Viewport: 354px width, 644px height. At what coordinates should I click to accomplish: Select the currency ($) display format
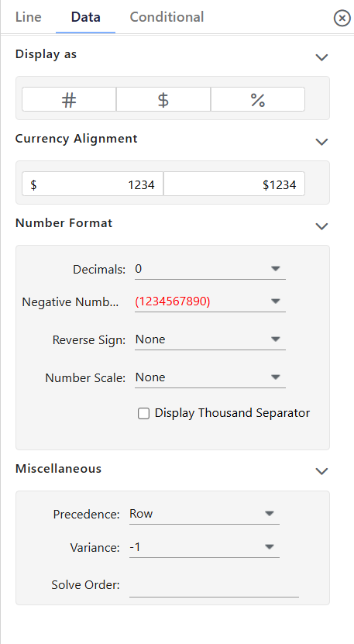pos(163,99)
